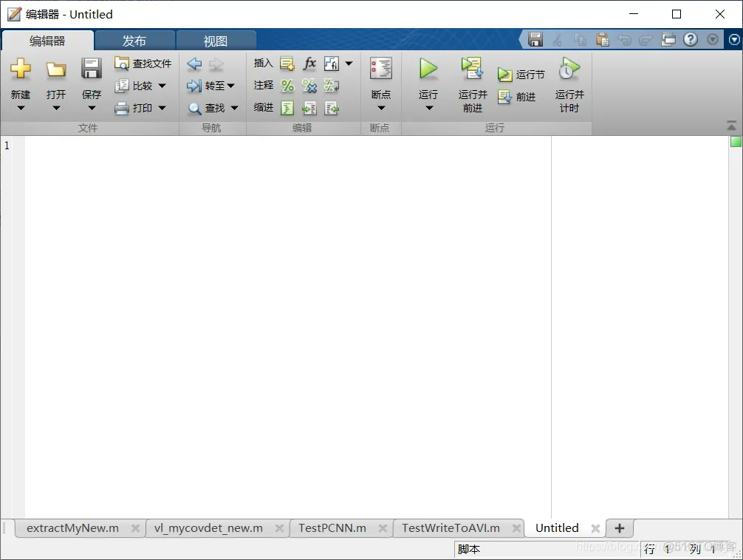Expand Print (打印) dropdown arrow

pyautogui.click(x=162, y=108)
